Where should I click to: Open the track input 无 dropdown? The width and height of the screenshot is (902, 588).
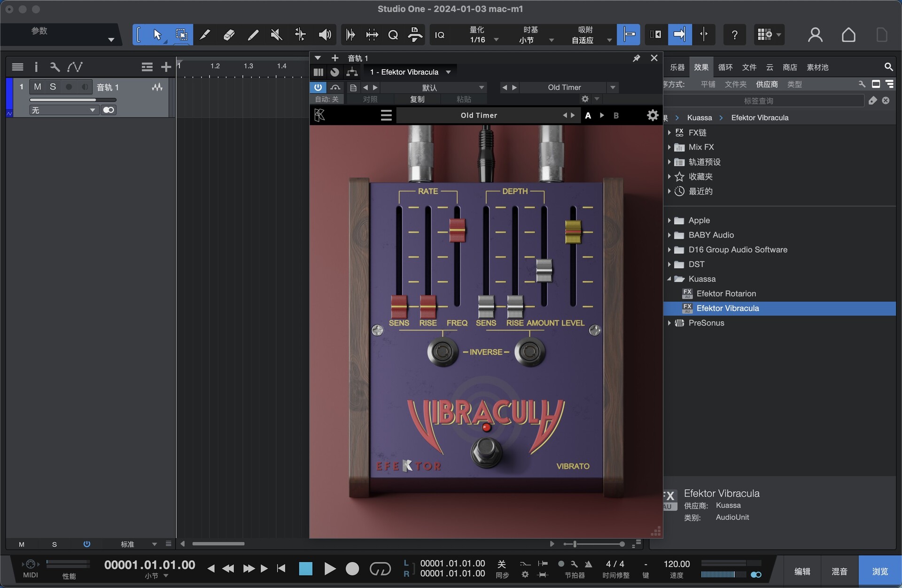(x=64, y=110)
